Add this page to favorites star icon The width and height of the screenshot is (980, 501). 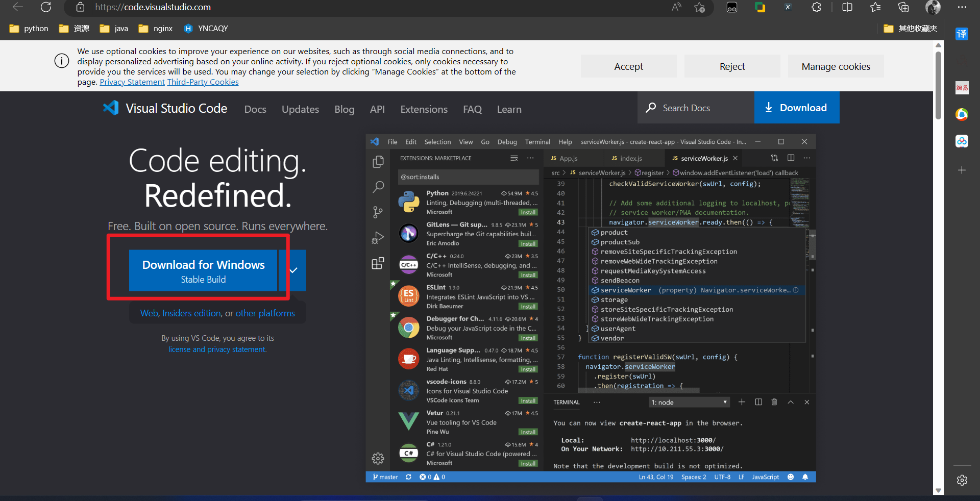click(699, 7)
